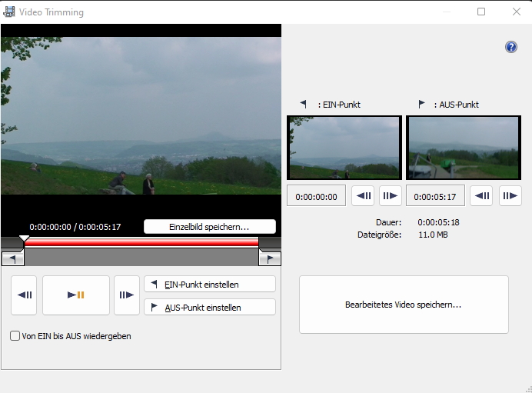Screen dimensions: 532x393
Task: Click the AUS-Punkt timecode field 0:00:05:17
Action: 435,196
